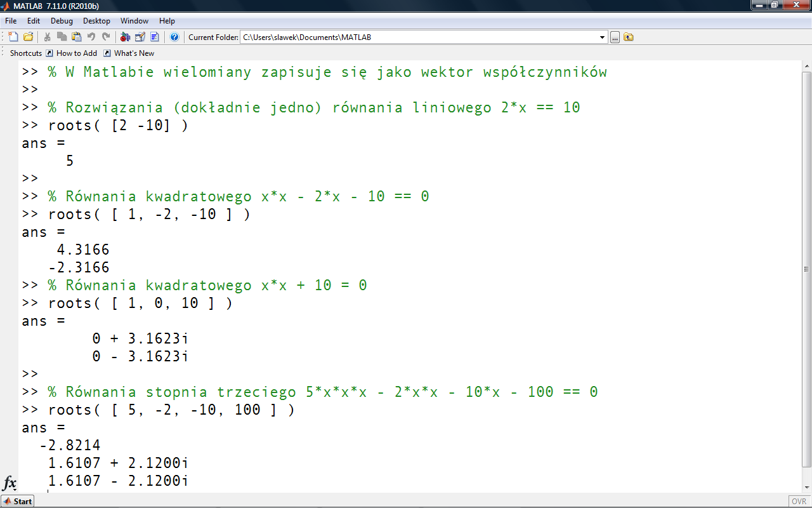Open GUIDE from the toolbar icon
The image size is (812, 508).
point(140,37)
